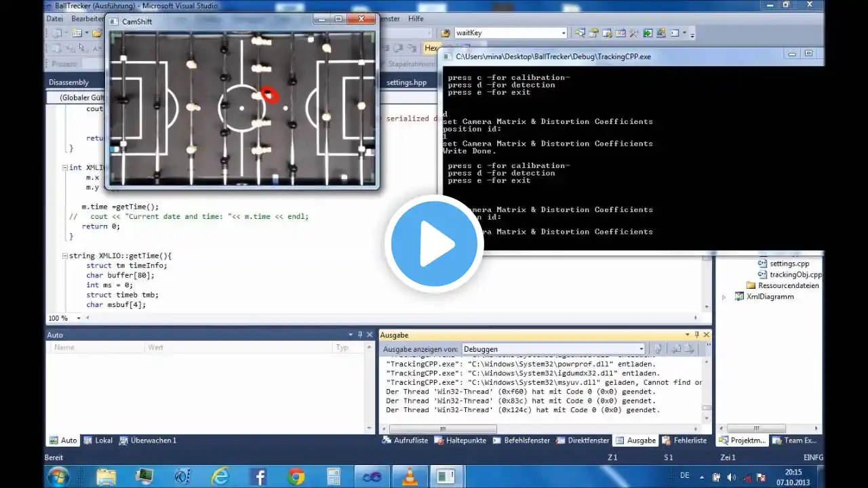Image resolution: width=868 pixels, height=488 pixels.
Task: Open the waitKey search combo dropdown
Action: coord(564,33)
